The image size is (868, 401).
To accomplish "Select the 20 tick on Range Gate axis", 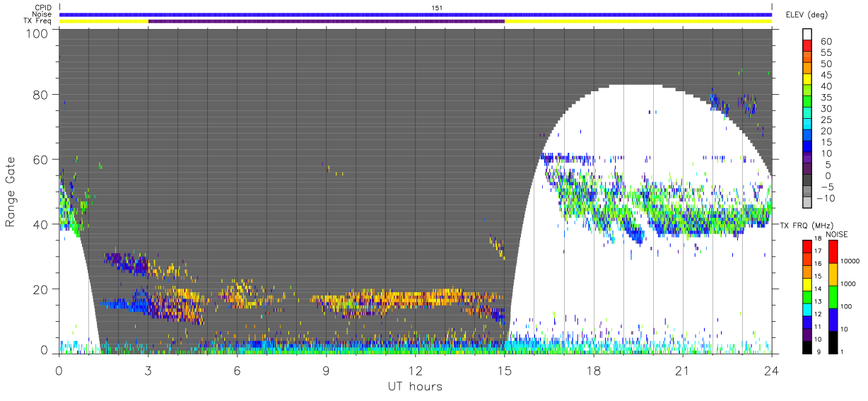I will (x=40, y=289).
